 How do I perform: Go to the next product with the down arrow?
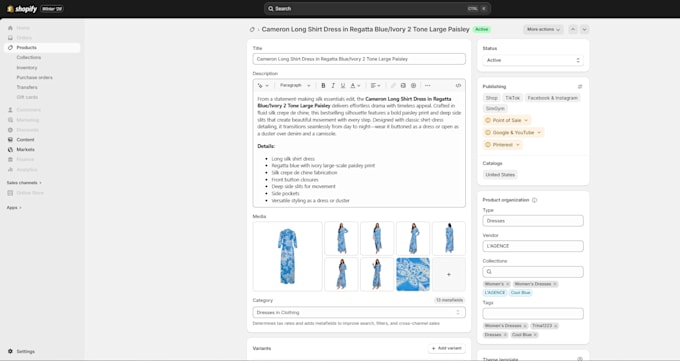585,30
